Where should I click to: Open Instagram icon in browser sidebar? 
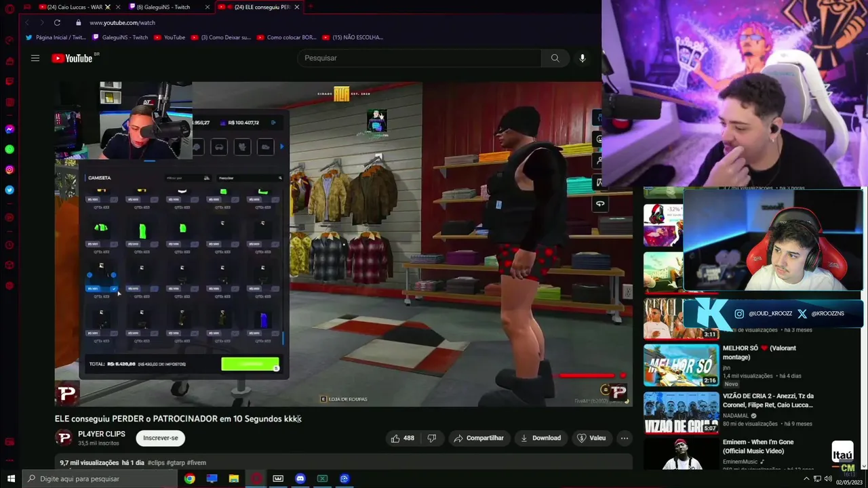point(9,169)
